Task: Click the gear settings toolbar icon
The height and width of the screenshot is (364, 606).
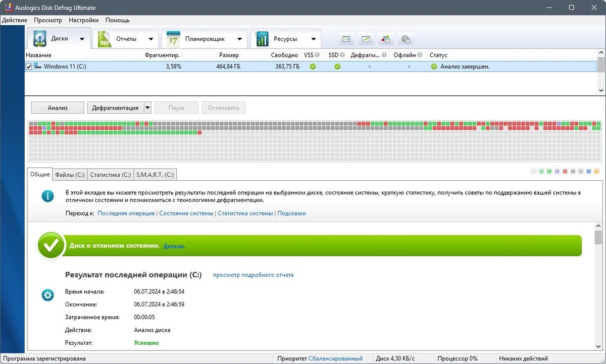Action: coord(406,39)
